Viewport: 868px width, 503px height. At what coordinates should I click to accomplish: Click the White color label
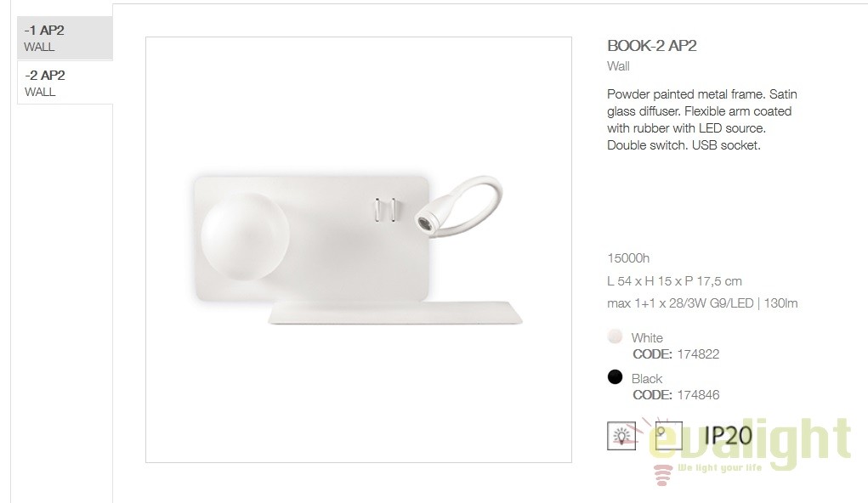(x=647, y=337)
